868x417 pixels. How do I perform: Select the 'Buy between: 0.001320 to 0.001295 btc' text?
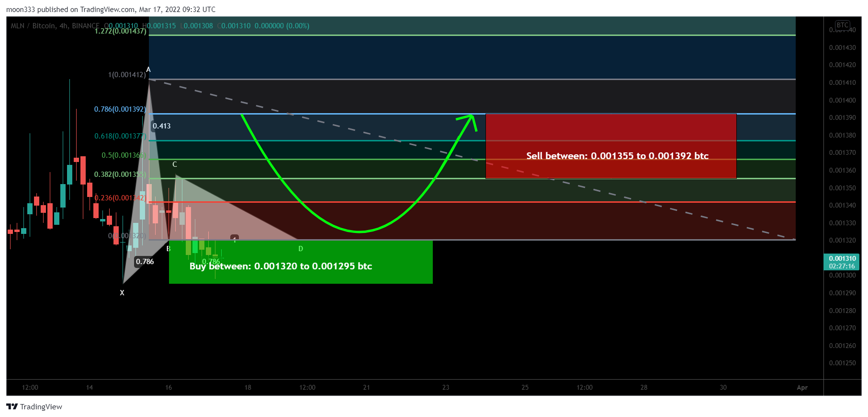(281, 266)
